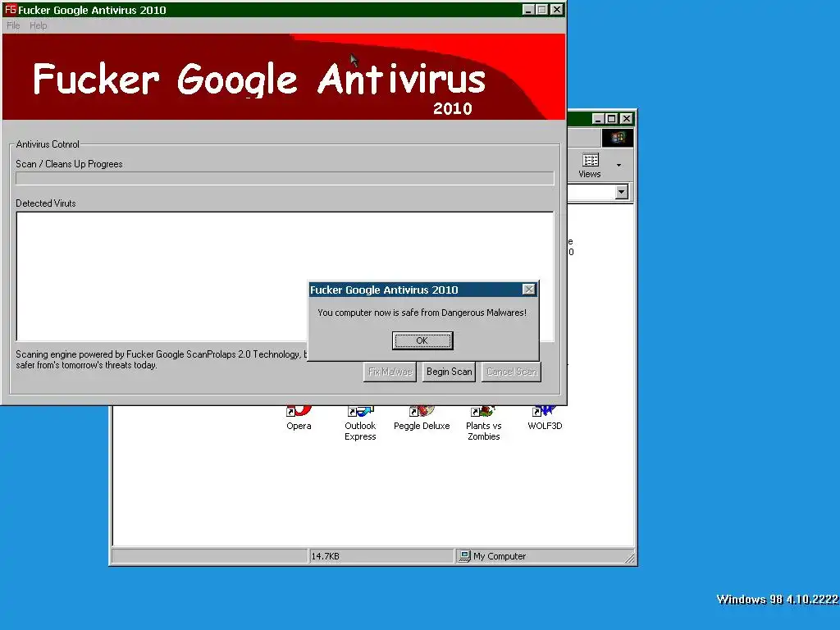Click the Explorer window resize grip
This screenshot has width=840, height=630.
tap(630, 558)
